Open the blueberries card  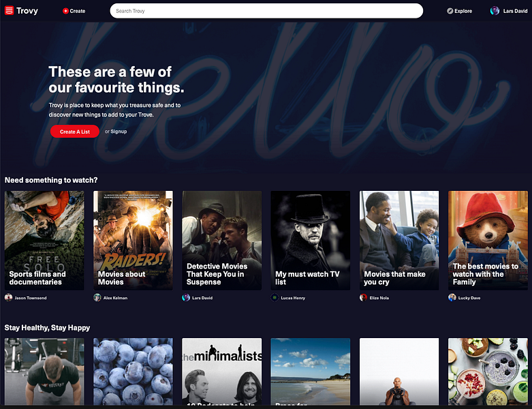tap(133, 372)
